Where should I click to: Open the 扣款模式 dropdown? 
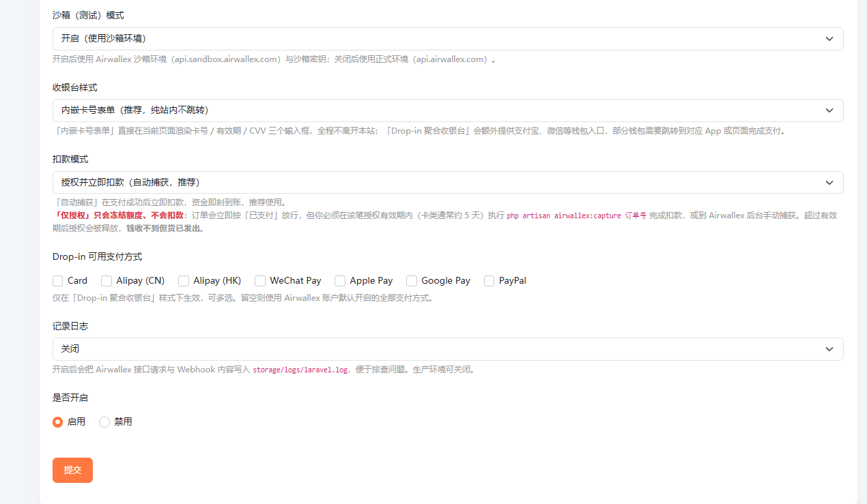pos(448,183)
